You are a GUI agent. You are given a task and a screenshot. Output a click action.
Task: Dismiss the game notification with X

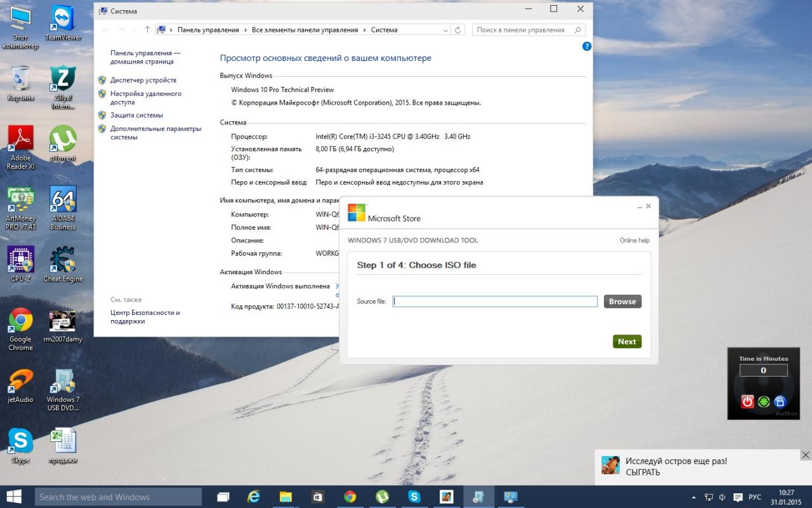(x=806, y=455)
